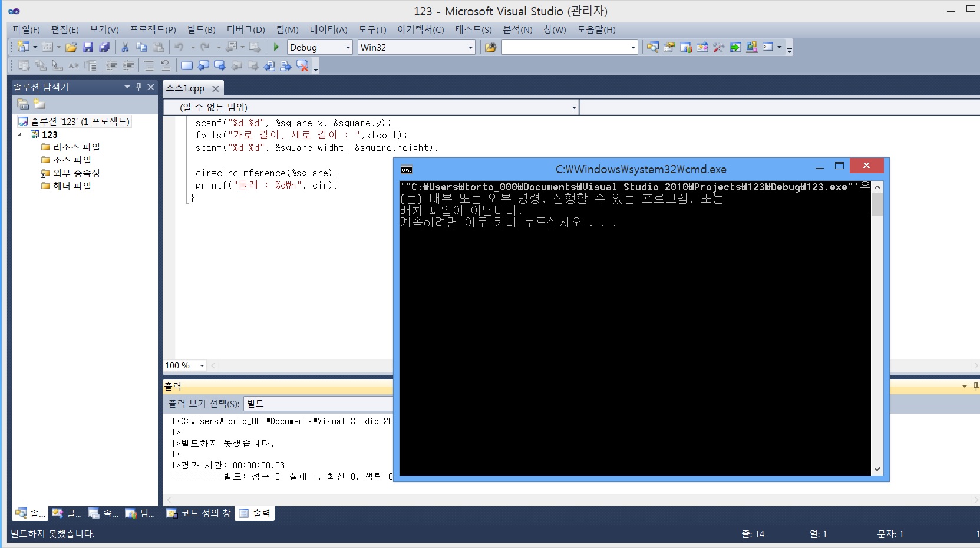Switch to the 코드 정의 창 tab
Screen dimensions: 980x548
coord(199,513)
